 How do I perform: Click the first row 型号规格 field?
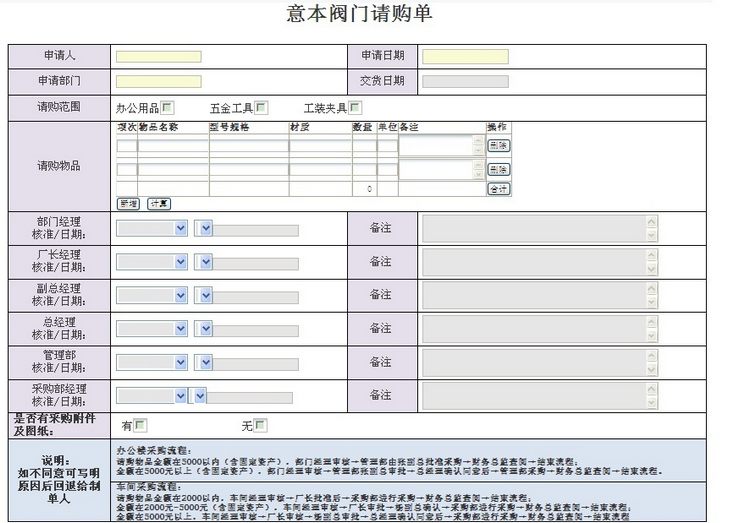(249, 145)
